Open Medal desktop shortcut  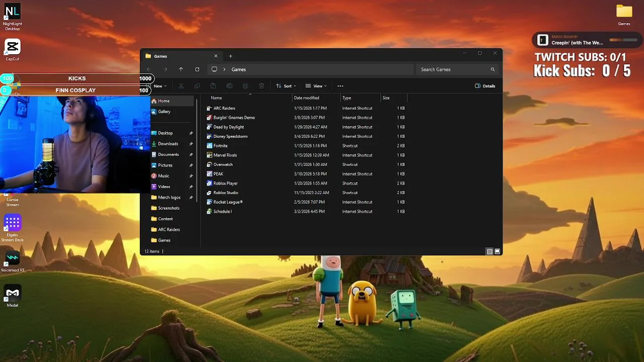13,296
